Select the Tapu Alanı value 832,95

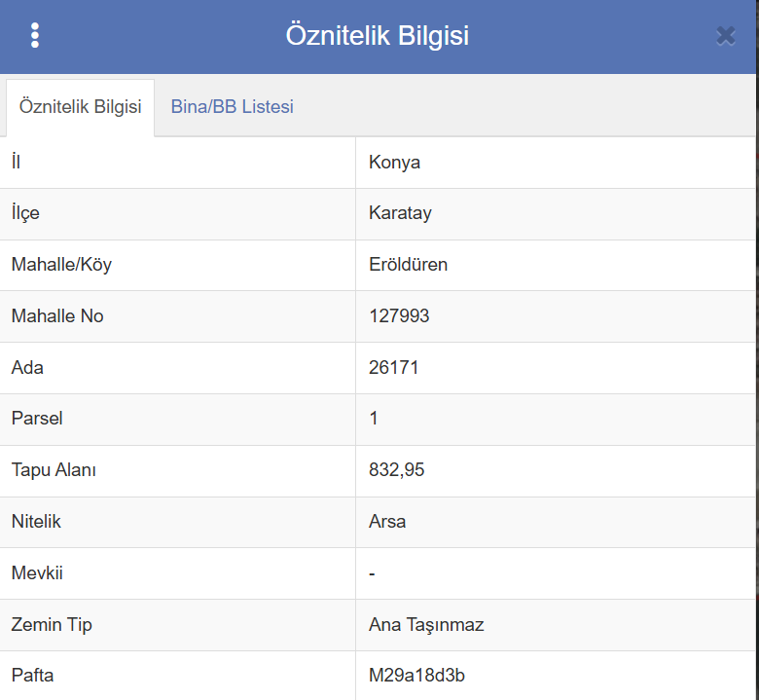point(397,470)
